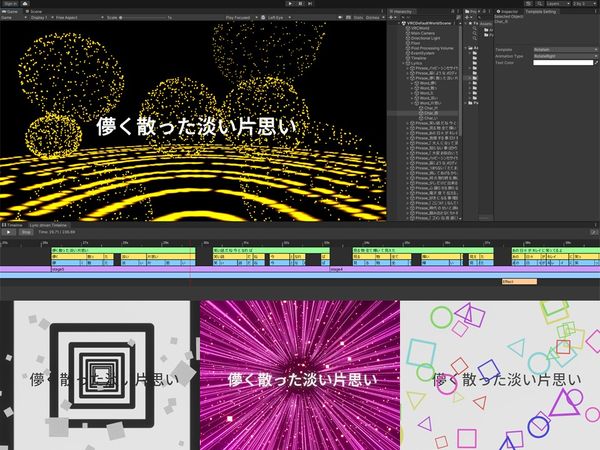This screenshot has width=600, height=450.
Task: Click the first green phrase clip on the timeline
Action: pos(123,250)
